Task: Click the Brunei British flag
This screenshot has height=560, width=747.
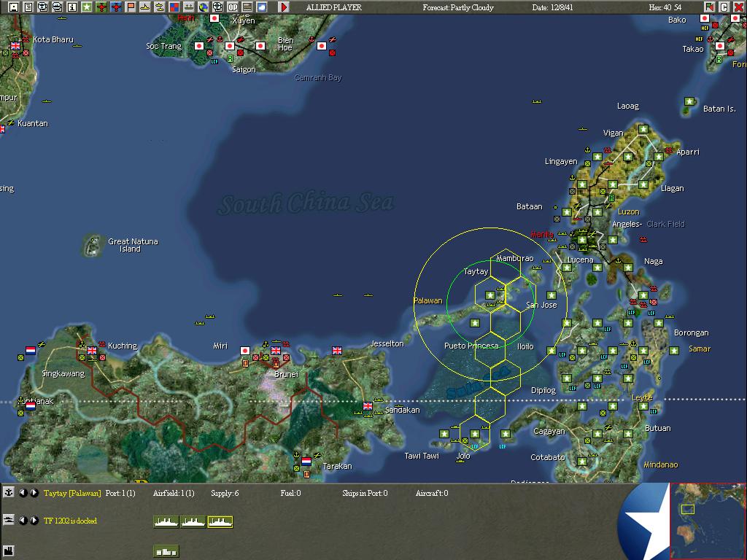Action: 275,351
